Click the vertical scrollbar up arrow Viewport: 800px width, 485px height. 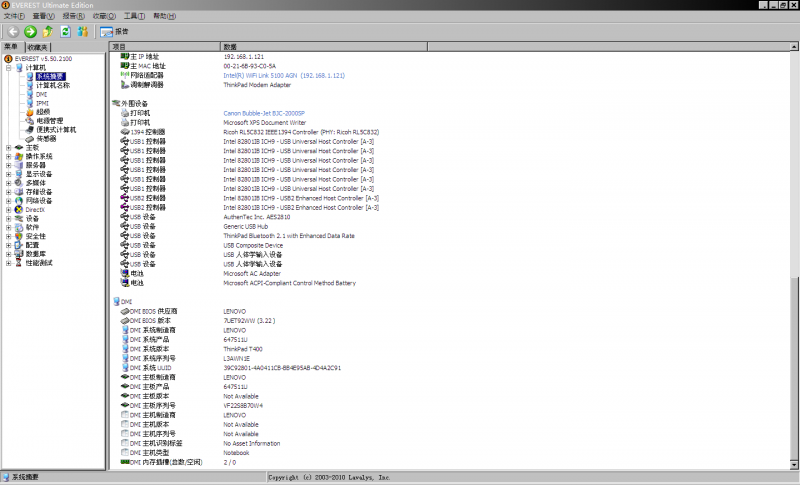pyautogui.click(x=794, y=47)
